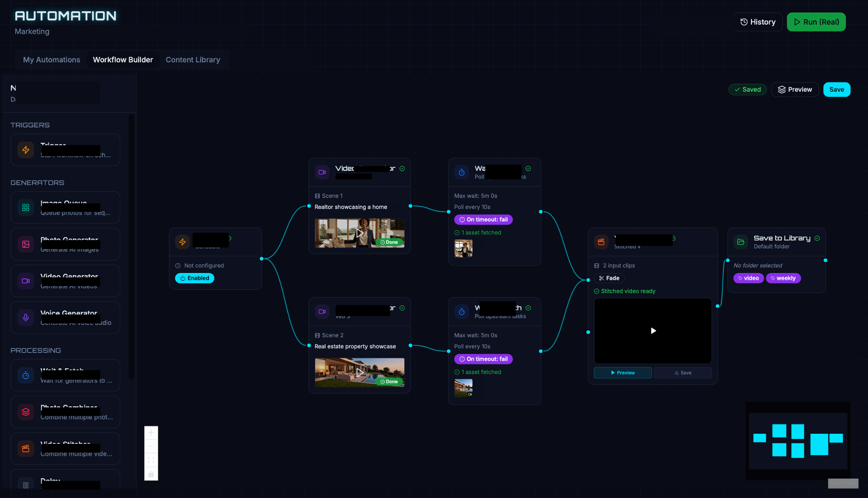Select the Wait & Fetch timer icon in sidebar
868x498 pixels.
[26, 375]
